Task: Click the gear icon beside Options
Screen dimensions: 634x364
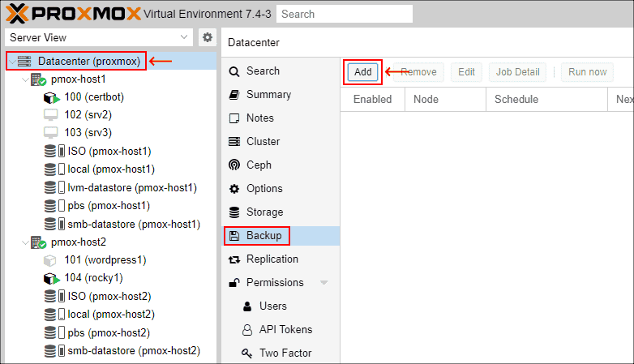Action: [x=234, y=189]
